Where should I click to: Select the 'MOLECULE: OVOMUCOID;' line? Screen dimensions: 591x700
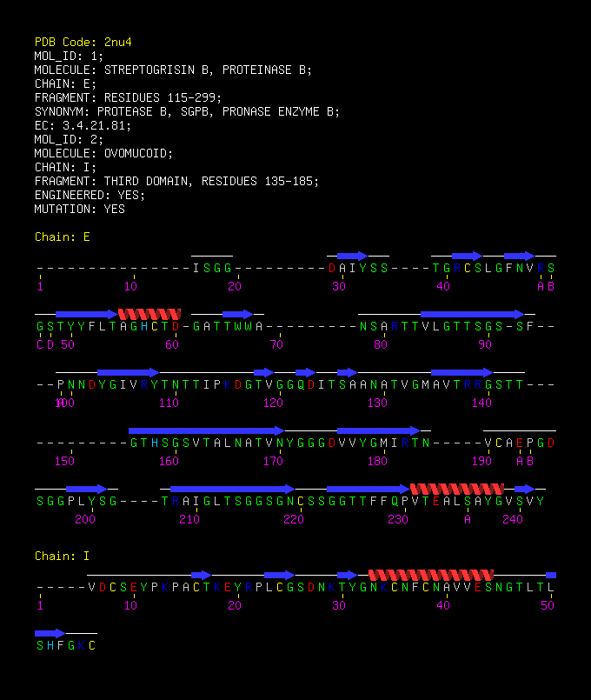click(x=103, y=154)
